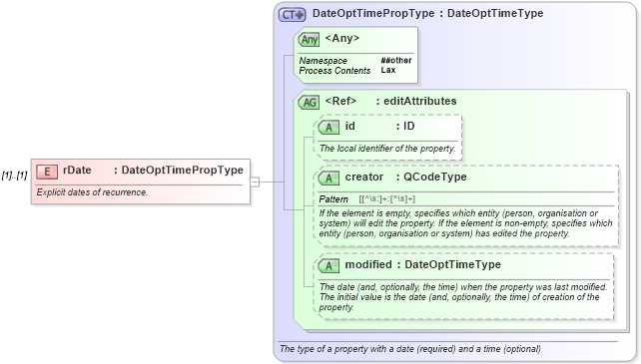Select the creator attribute description text

[465, 223]
